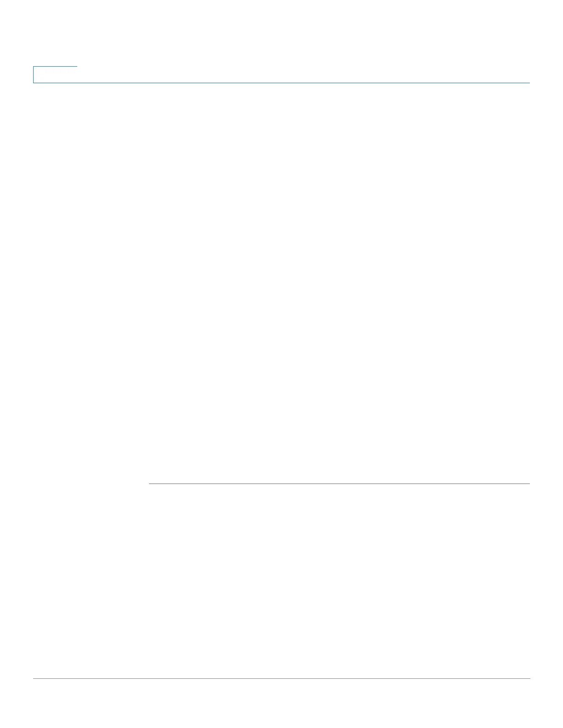Click the blank top margin above header box
Screen dimensions: 563x728
(x=281, y=32)
